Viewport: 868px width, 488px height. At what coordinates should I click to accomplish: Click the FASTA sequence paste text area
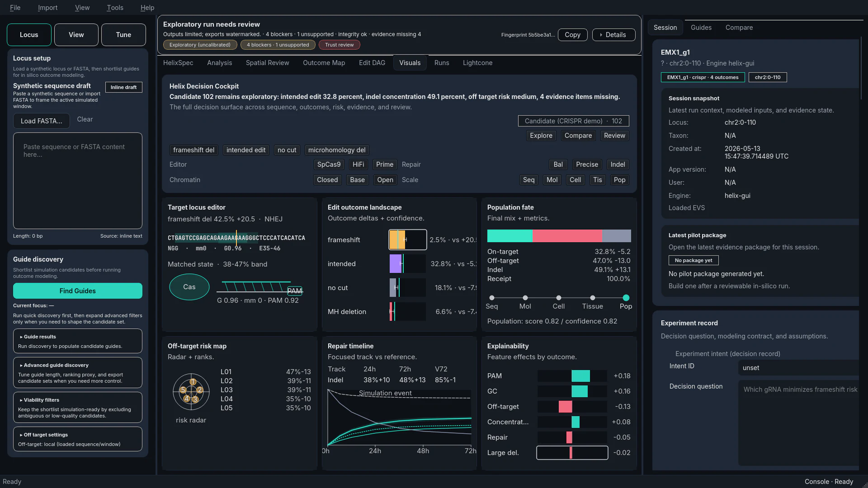pos(78,181)
